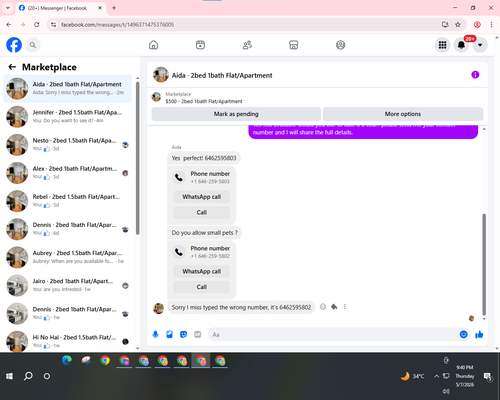Open the Profile circle icon in navigation
500x400 pixels.
tap(340, 45)
